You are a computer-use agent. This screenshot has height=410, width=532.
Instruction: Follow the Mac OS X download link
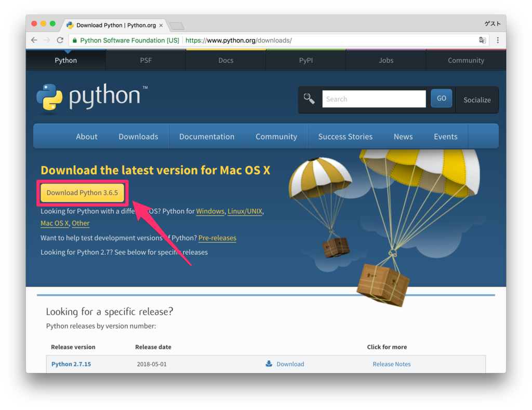click(55, 223)
